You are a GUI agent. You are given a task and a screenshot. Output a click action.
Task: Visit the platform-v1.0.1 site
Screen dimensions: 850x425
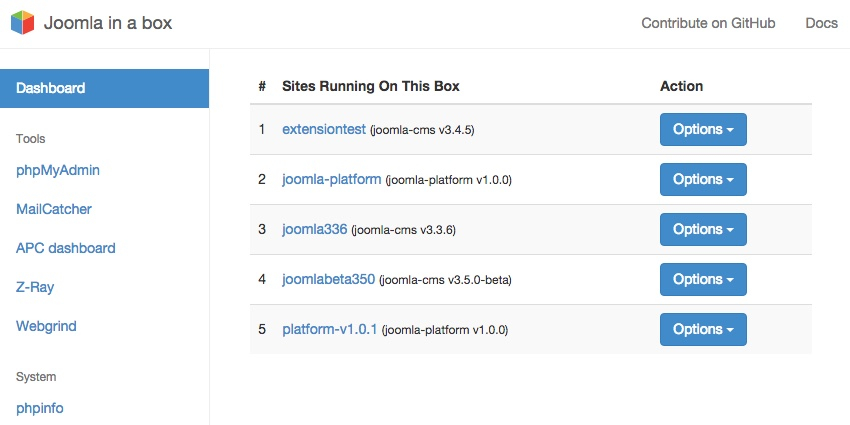click(330, 329)
